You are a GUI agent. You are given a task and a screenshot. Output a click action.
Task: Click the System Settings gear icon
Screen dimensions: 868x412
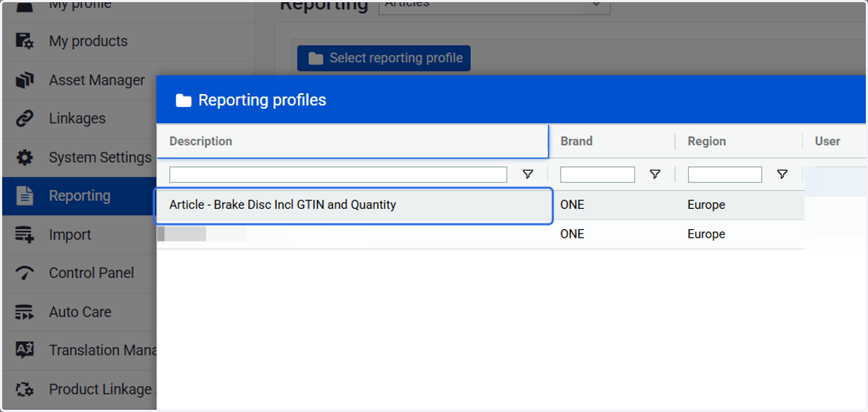[25, 158]
